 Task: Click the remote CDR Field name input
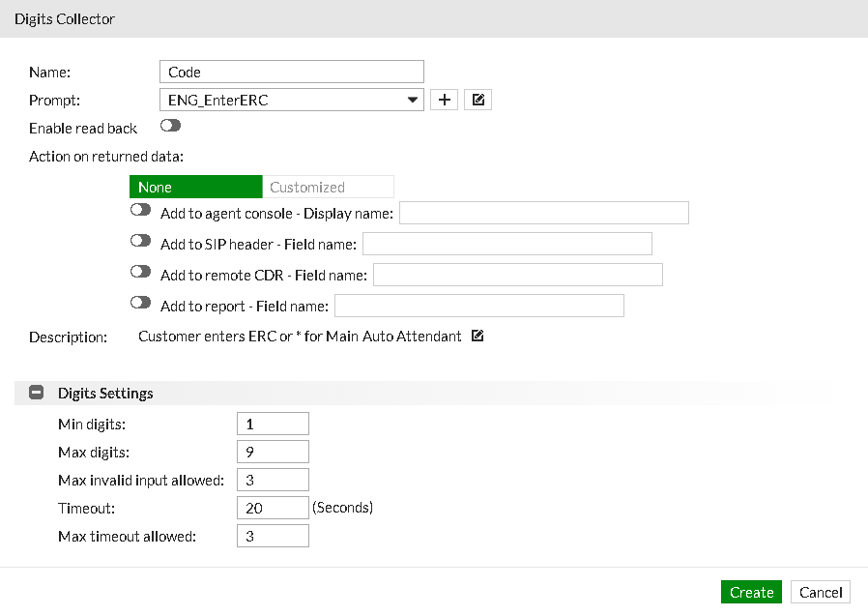(x=518, y=275)
